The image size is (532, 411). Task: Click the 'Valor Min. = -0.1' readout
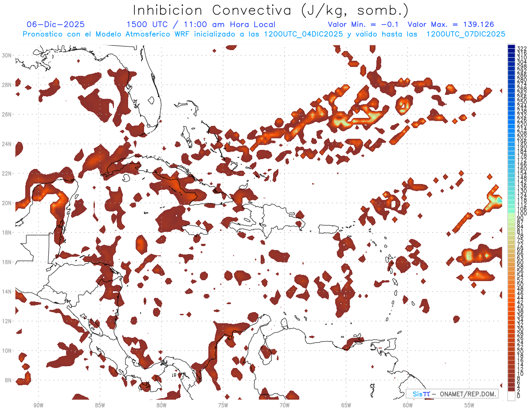(x=363, y=25)
